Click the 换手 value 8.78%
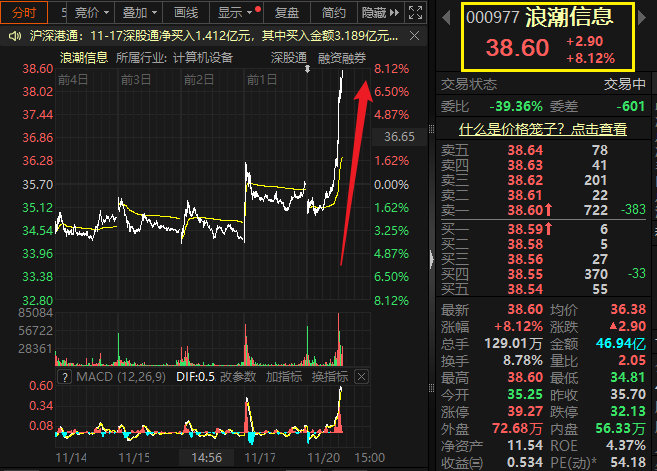This screenshot has width=657, height=471. (523, 360)
